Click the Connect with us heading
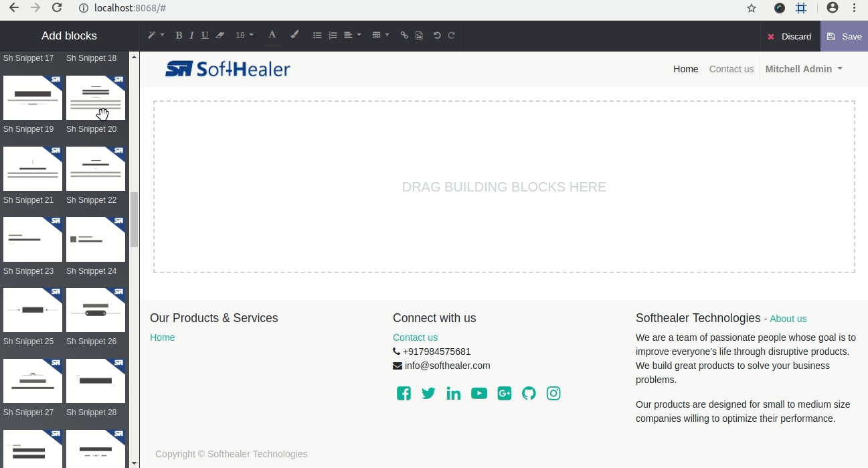 point(434,318)
